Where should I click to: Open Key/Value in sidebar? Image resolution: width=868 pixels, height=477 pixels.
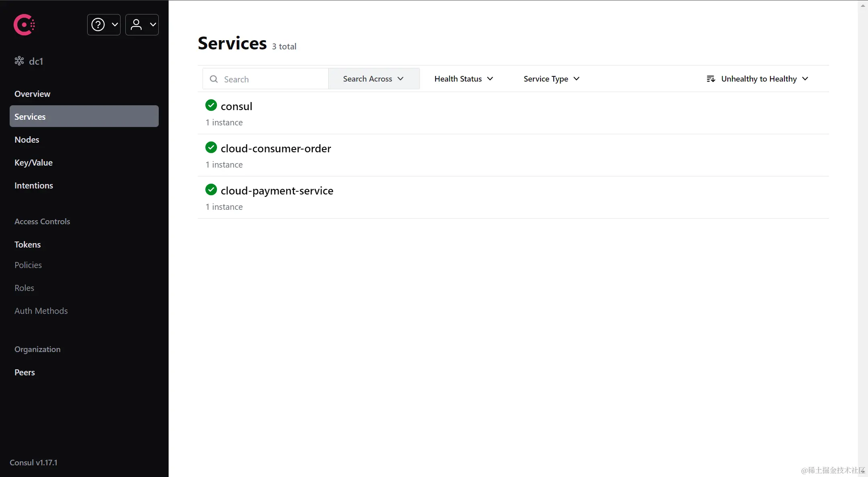pyautogui.click(x=33, y=162)
